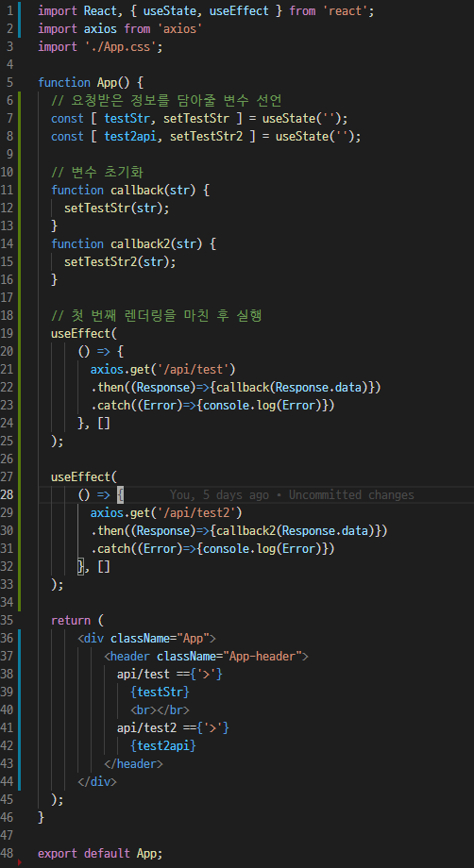The image size is (474, 868).
Task: Click callback name in line 11 function definition
Action: point(137,190)
